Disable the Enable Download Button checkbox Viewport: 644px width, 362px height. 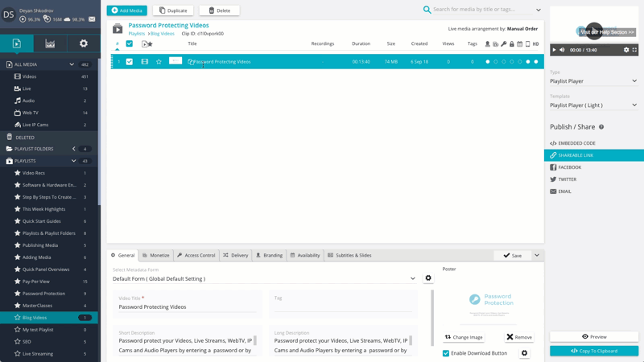446,353
